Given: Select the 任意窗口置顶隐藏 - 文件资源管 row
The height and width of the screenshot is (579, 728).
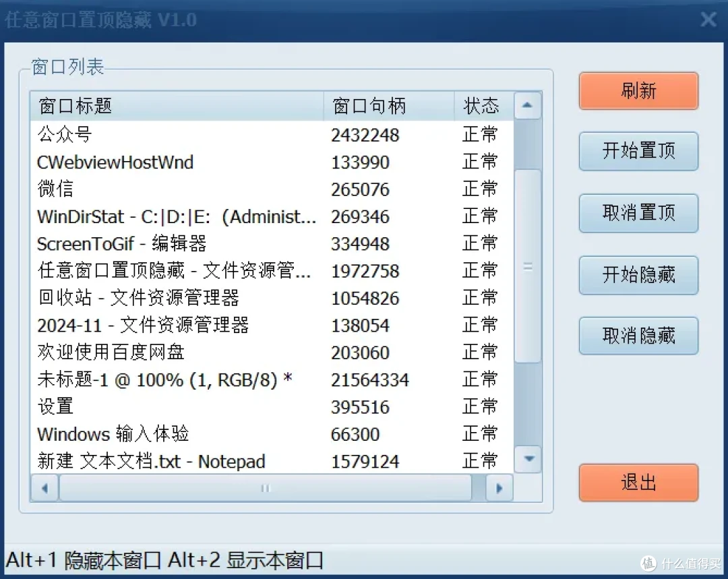Looking at the screenshot, I should [272, 271].
